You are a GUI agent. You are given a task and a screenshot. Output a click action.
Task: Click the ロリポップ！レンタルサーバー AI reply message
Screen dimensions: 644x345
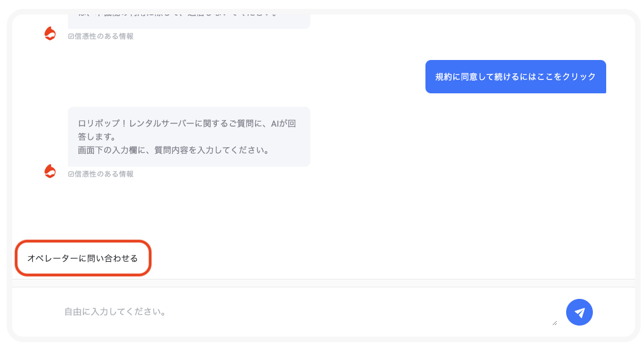point(189,137)
